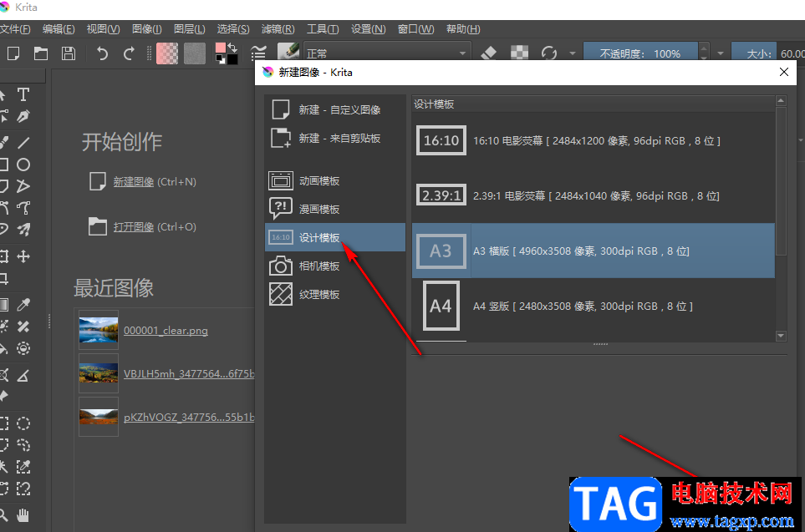Image resolution: width=805 pixels, height=532 pixels.
Task: Open the View menu
Action: (103, 29)
